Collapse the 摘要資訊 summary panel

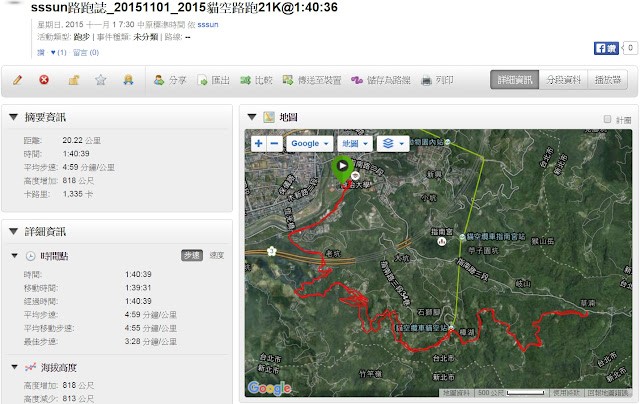point(13,118)
